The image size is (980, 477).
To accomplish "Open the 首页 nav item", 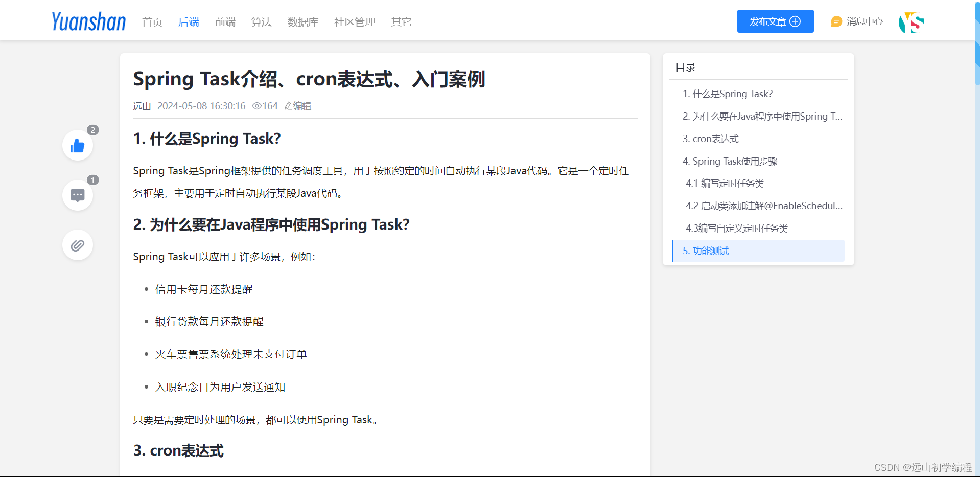I will click(x=152, y=22).
